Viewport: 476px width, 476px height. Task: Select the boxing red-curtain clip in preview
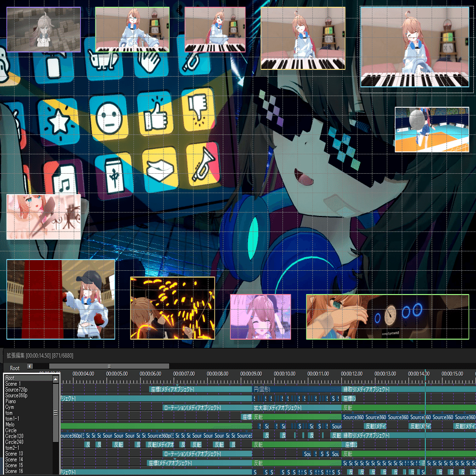coord(61,299)
